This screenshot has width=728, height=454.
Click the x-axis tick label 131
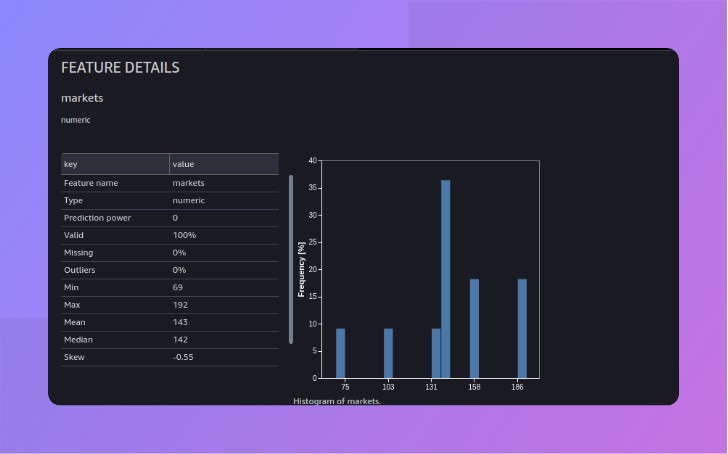tap(431, 387)
